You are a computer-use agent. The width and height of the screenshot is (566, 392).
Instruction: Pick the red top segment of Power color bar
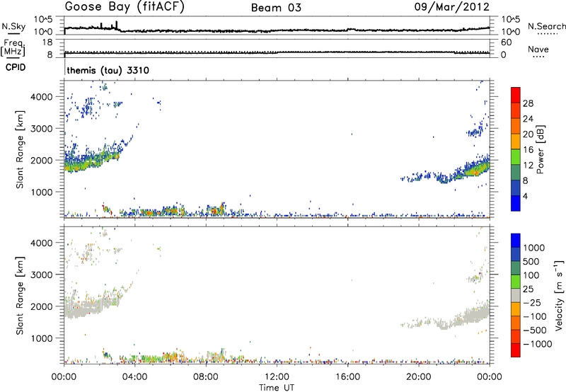click(516, 95)
